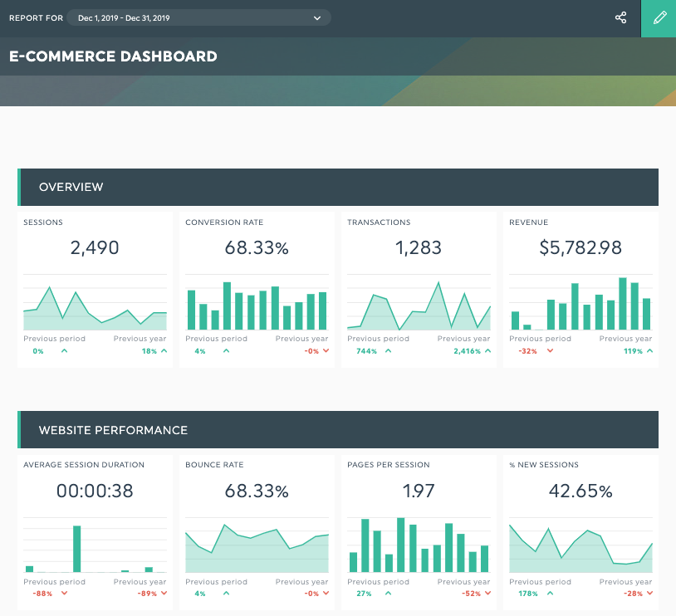Image resolution: width=676 pixels, height=616 pixels.
Task: Click the session duration value 00:00:38
Action: click(x=95, y=491)
